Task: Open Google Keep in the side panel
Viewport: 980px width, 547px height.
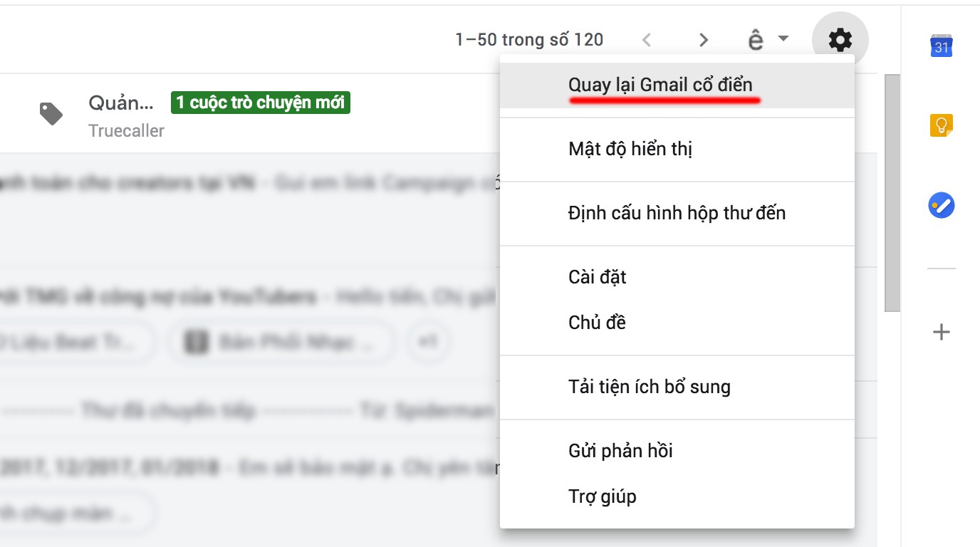Action: [x=942, y=125]
